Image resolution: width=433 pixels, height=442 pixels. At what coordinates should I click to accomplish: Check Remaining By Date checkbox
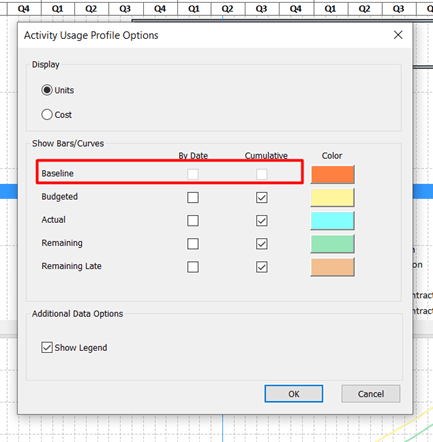pos(193,244)
